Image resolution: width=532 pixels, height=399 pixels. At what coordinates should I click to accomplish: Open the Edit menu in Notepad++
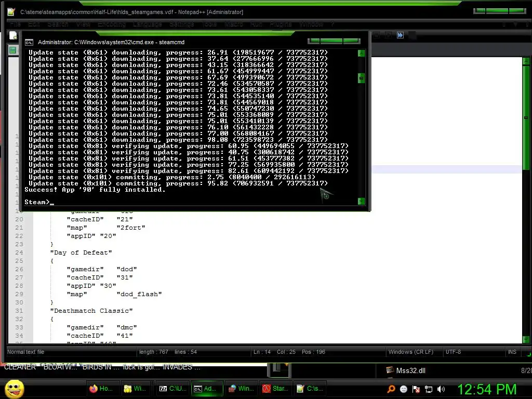coord(34,24)
